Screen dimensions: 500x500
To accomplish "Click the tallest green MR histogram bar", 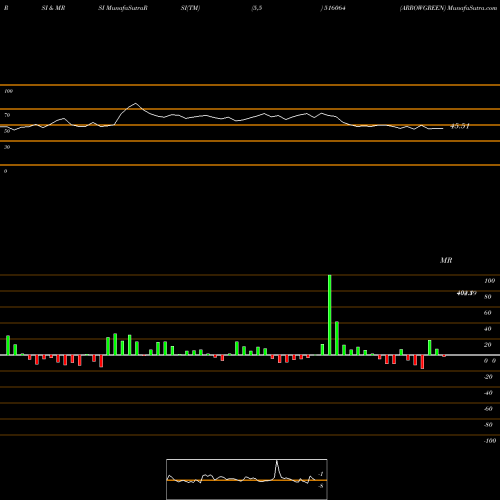I will [330, 315].
